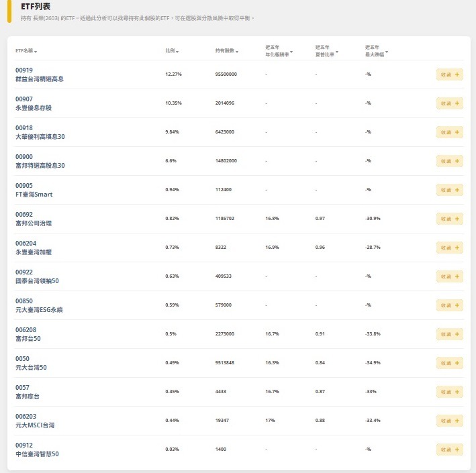Screen dimensions: 476x473
Task: Sort by 持有股數 column header
Action: click(x=227, y=51)
